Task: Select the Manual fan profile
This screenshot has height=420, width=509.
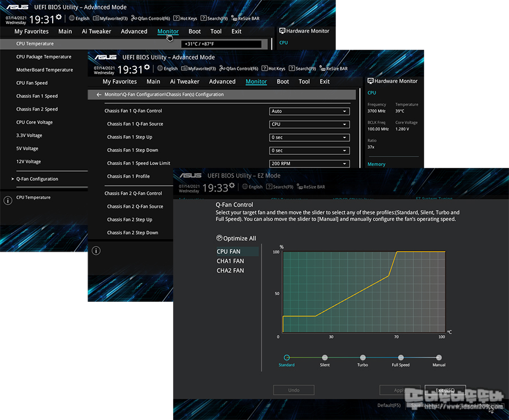Action: point(439,357)
